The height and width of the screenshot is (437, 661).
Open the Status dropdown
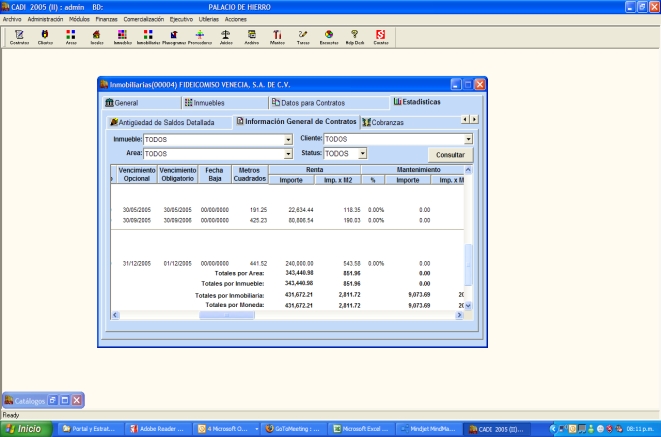tap(362, 154)
